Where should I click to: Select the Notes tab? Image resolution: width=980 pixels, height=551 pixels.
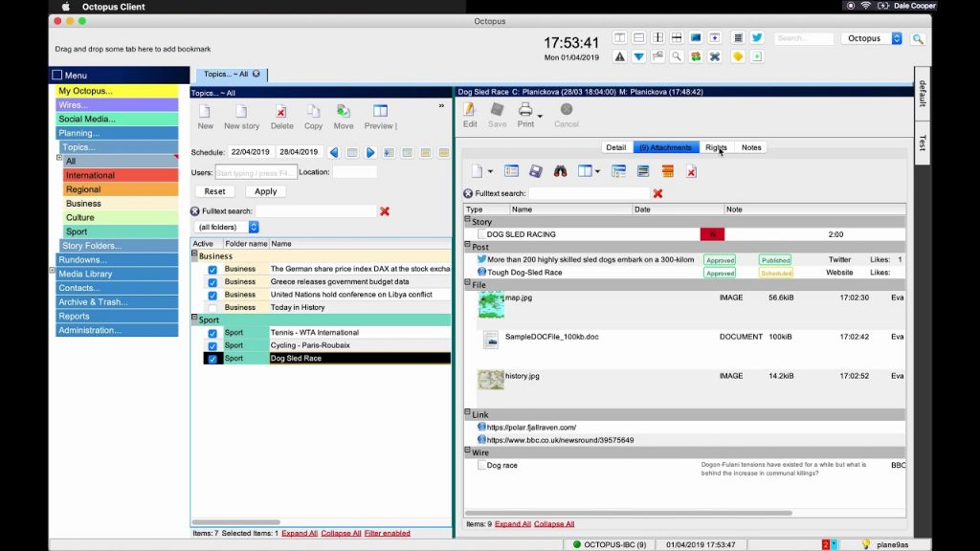(750, 146)
